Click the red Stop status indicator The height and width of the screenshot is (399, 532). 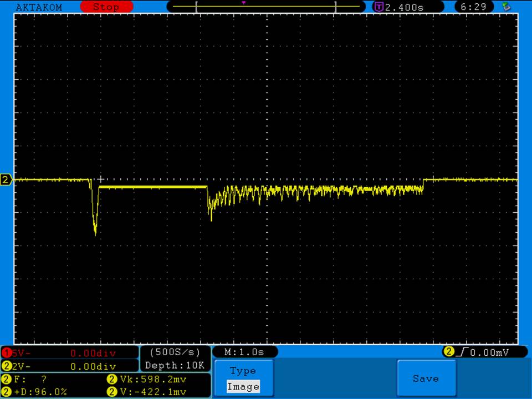coord(106,7)
